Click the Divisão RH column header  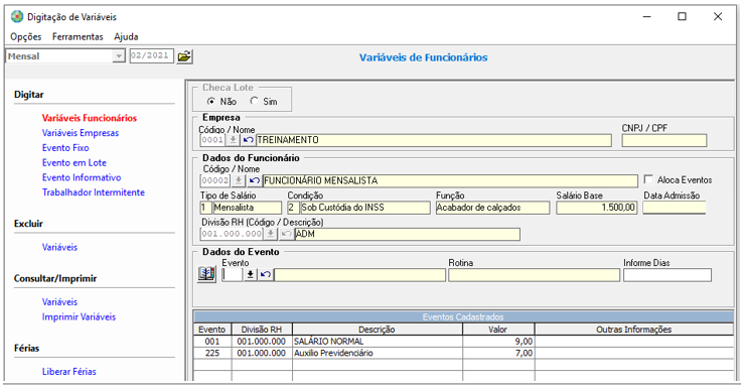pyautogui.click(x=261, y=329)
